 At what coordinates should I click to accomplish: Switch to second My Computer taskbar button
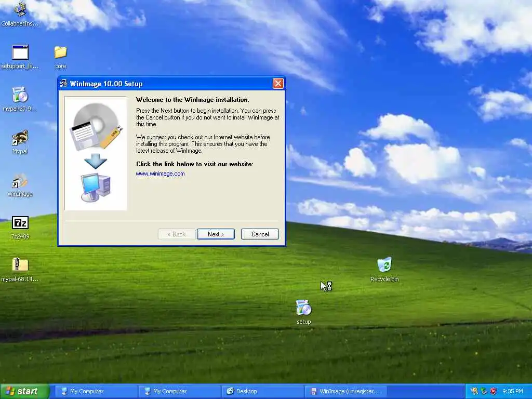pyautogui.click(x=178, y=391)
